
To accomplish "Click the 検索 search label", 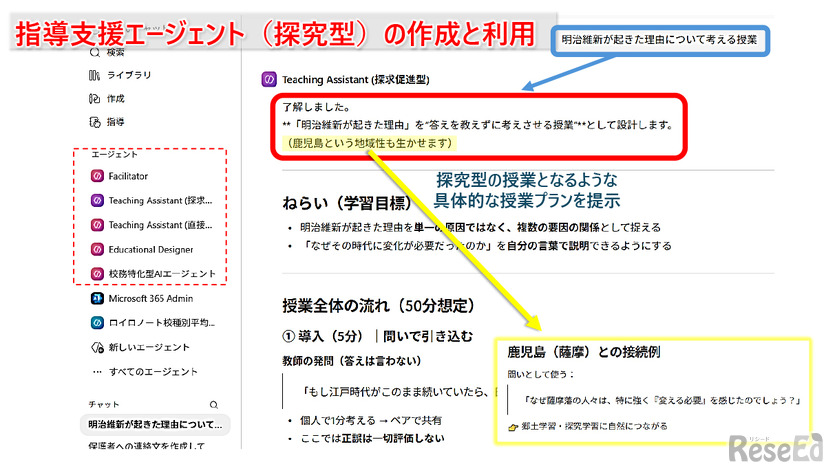I will [116, 52].
